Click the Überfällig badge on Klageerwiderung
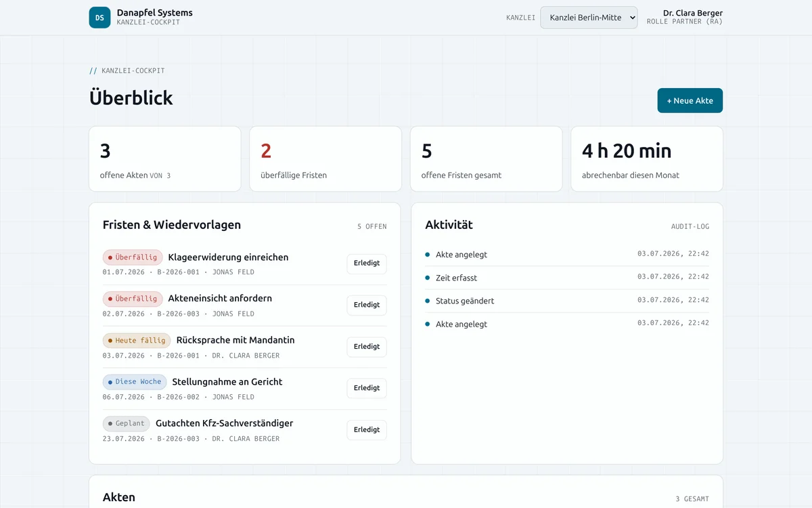 tap(133, 257)
